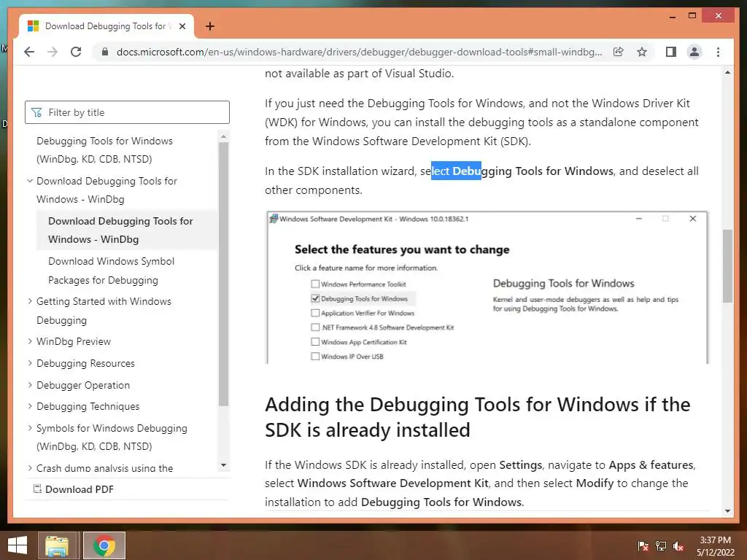This screenshot has width=747, height=560.
Task: Click .NET Framework 4.8 SDK checkbox in image
Action: pos(315,327)
